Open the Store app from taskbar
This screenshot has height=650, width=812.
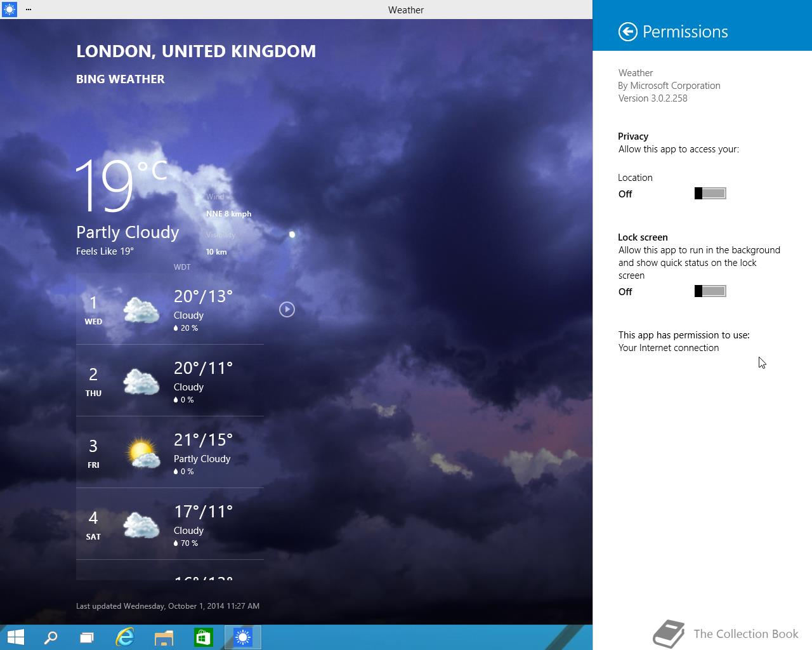[203, 637]
